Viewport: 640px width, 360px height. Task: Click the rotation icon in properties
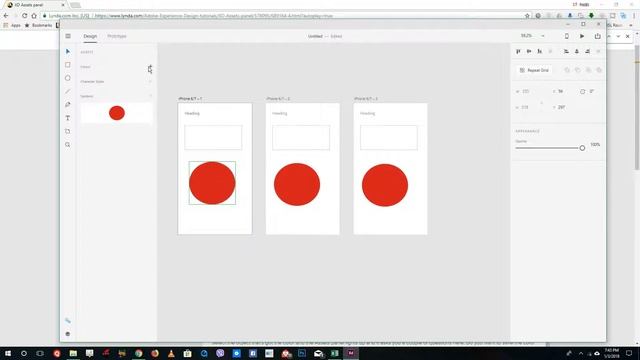point(582,91)
